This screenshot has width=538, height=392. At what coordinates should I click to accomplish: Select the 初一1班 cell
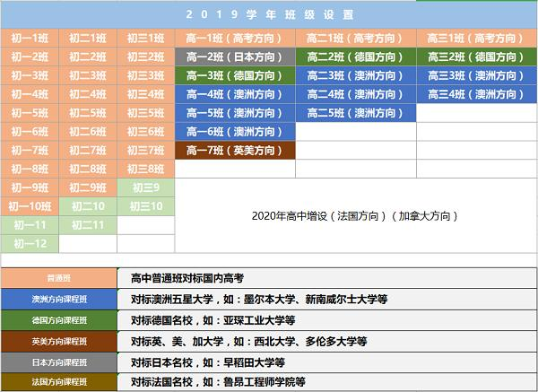point(30,38)
